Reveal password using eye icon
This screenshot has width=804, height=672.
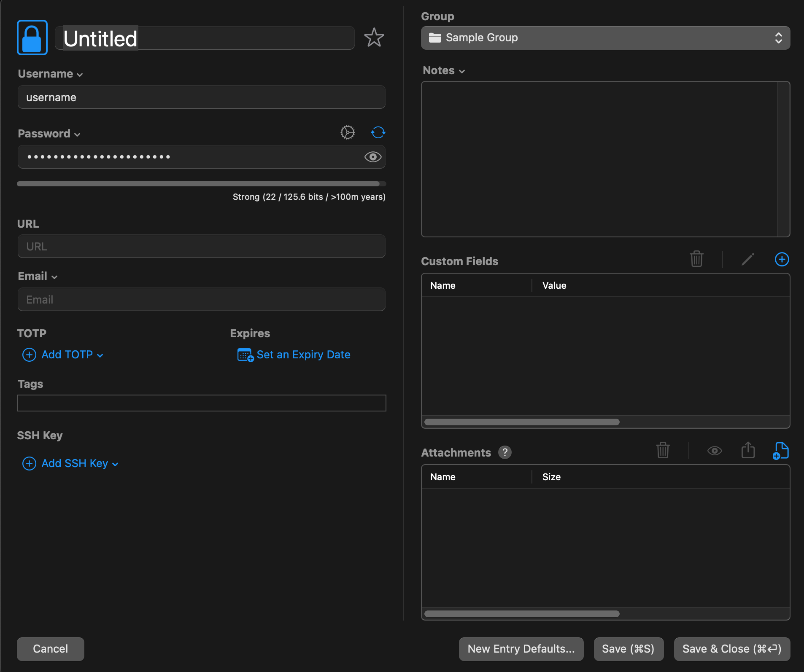pos(372,157)
